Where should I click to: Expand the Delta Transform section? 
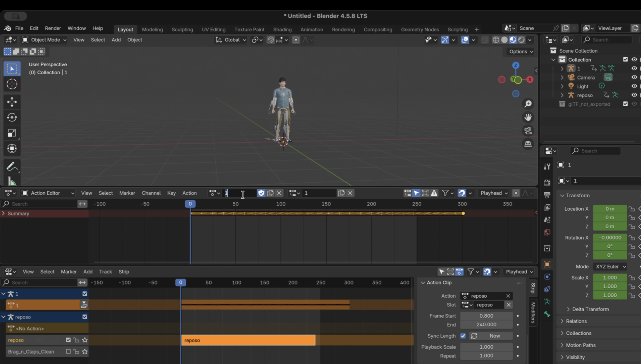click(590, 309)
